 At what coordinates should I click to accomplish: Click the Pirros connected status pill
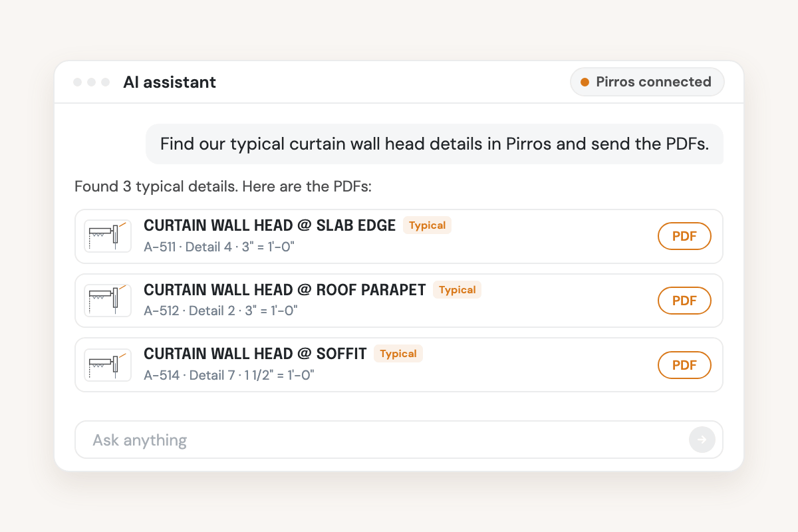tap(647, 82)
